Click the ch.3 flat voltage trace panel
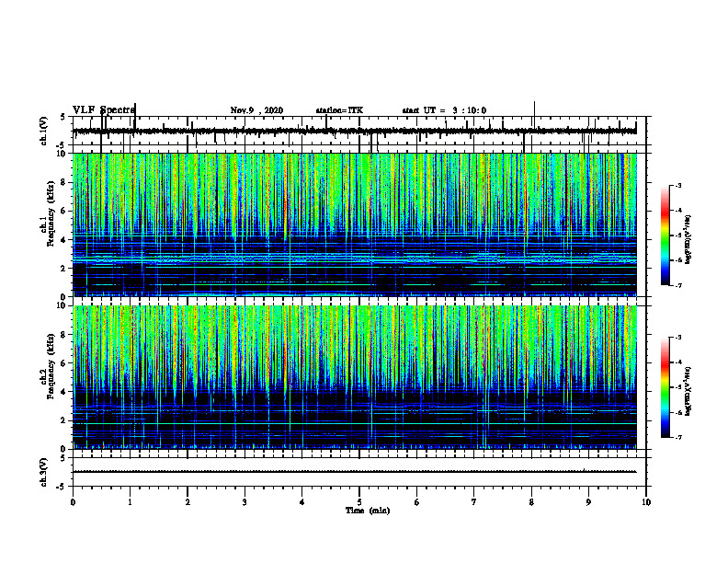The width and height of the screenshot is (728, 563). [x=359, y=472]
